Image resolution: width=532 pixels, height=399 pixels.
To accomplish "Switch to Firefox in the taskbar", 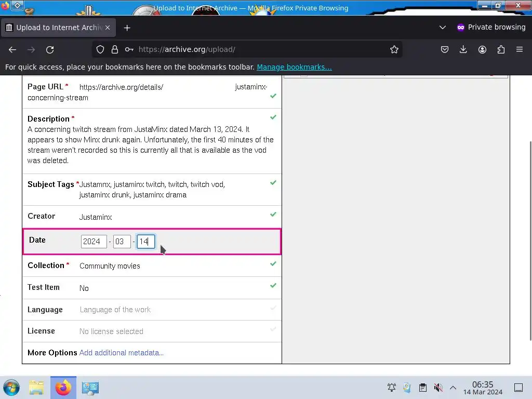I will tap(63, 388).
